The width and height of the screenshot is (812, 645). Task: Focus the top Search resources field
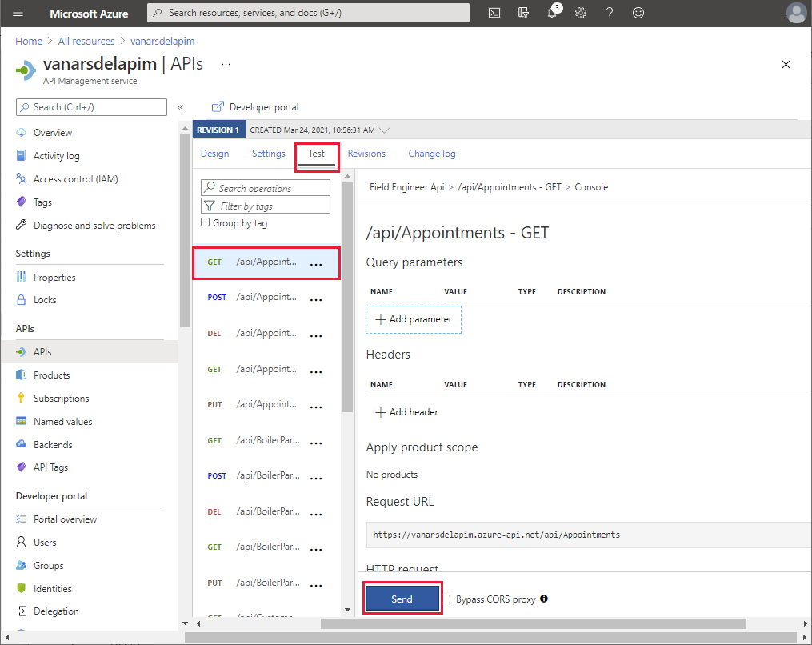308,13
